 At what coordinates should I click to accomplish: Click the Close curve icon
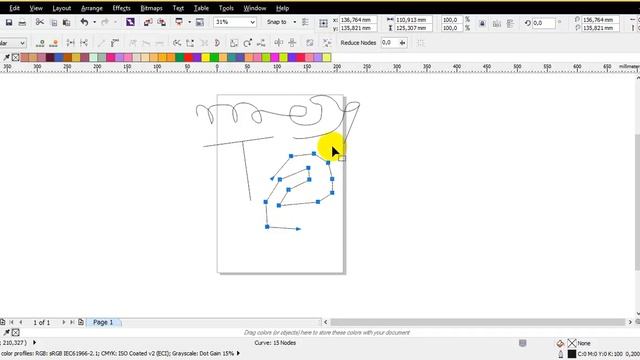217,43
